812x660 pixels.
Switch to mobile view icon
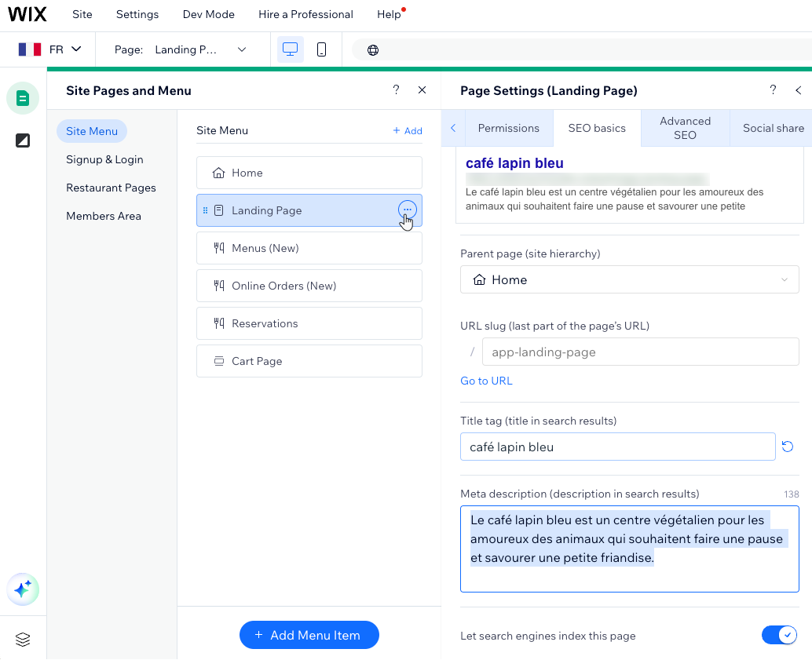point(321,49)
